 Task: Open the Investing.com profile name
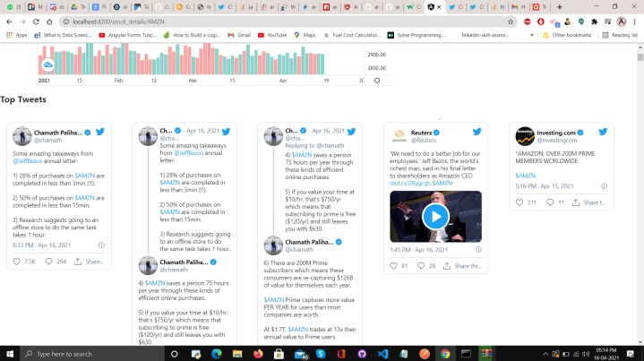pyautogui.click(x=556, y=133)
